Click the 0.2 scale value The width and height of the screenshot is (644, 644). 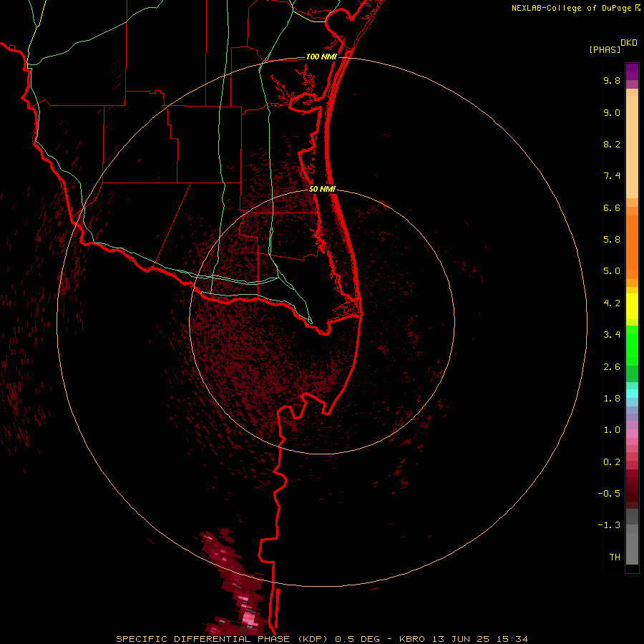tap(612, 462)
